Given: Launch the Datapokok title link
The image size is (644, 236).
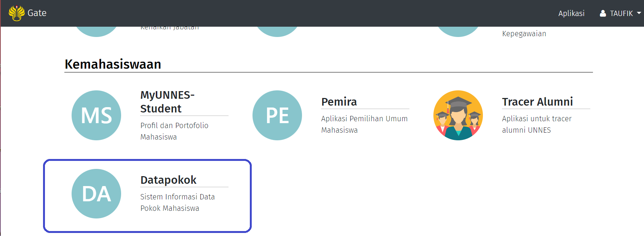Looking at the screenshot, I should pos(168,180).
